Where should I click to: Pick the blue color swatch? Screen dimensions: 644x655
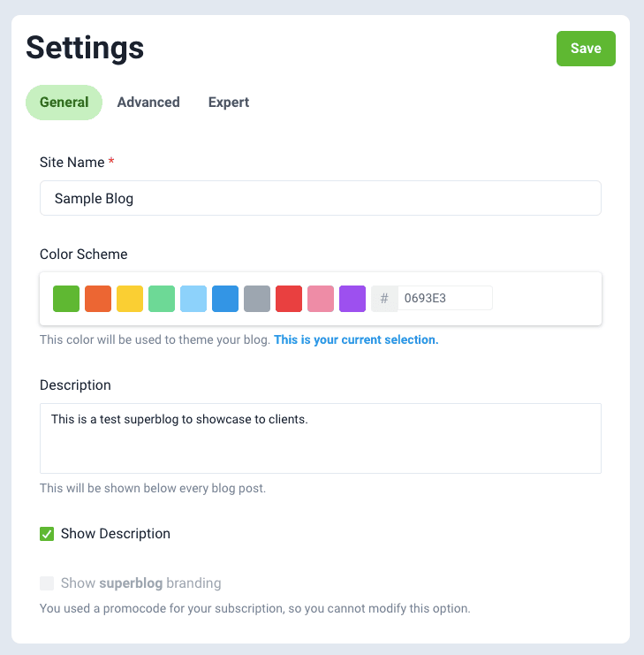[x=225, y=299]
